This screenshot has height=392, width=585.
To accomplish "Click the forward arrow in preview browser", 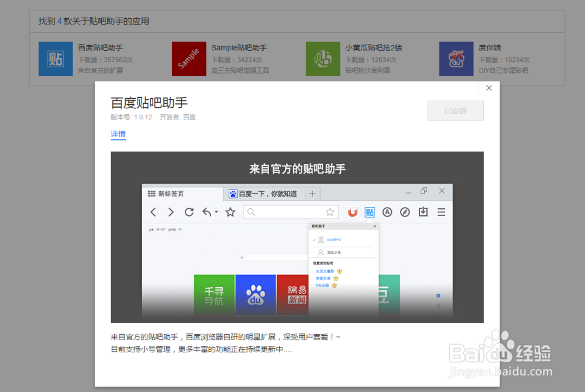I will 171,212.
